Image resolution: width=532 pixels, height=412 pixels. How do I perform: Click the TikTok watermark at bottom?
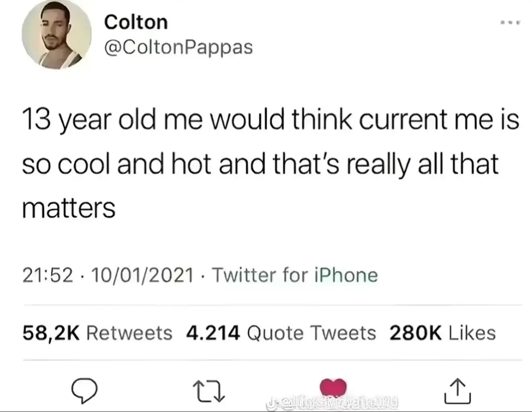pos(332,402)
